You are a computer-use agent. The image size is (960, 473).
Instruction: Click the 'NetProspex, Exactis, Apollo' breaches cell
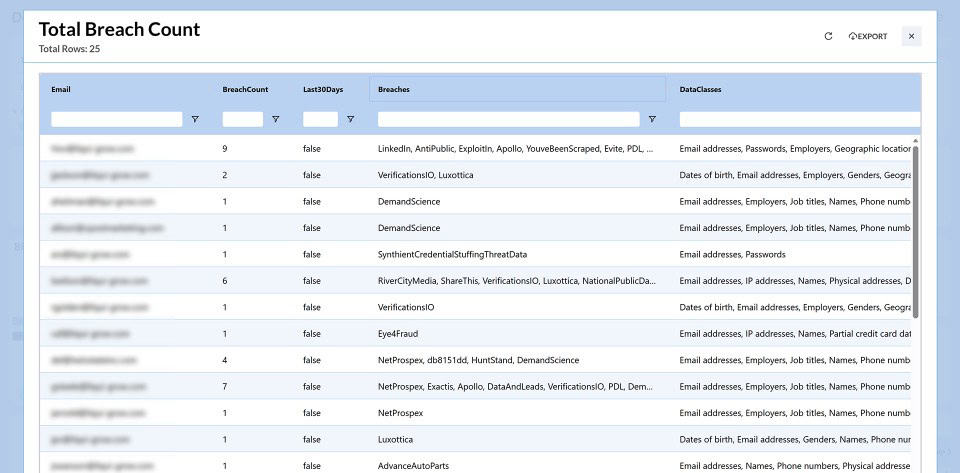coord(516,387)
